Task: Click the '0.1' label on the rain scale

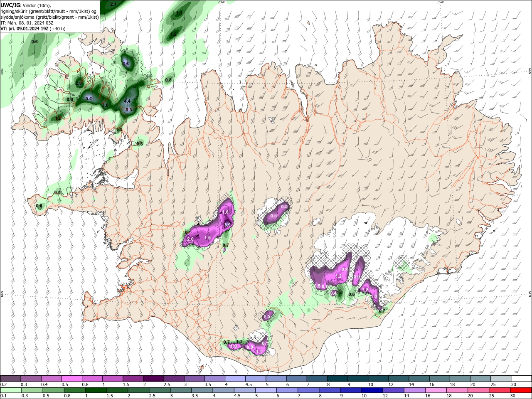Action: click(3, 396)
